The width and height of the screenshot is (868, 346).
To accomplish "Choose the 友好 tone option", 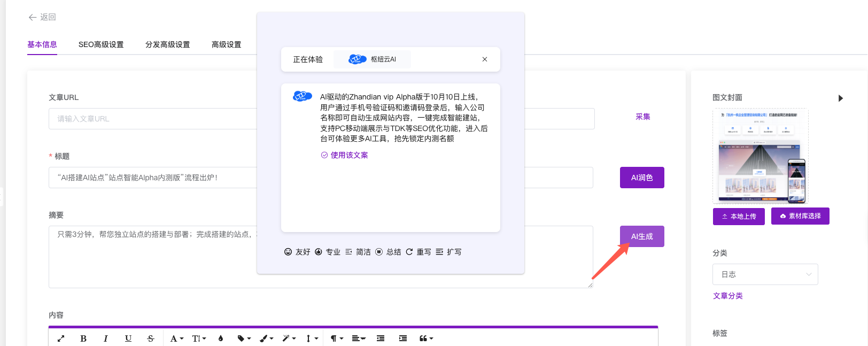I will click(x=297, y=252).
